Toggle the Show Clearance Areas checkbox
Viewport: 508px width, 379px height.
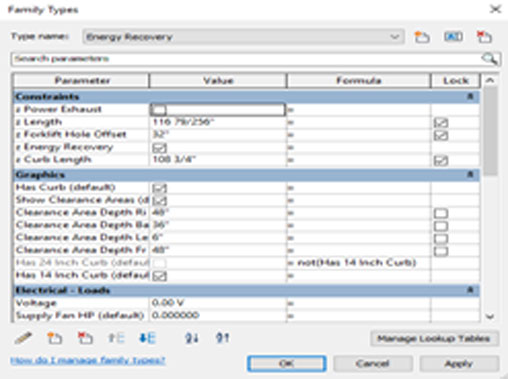pos(159,201)
